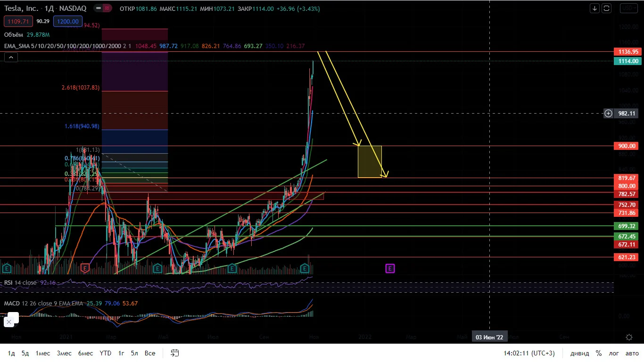Click the crosshair plus icon at 982.11
This screenshot has width=644, height=362.
(609, 113)
